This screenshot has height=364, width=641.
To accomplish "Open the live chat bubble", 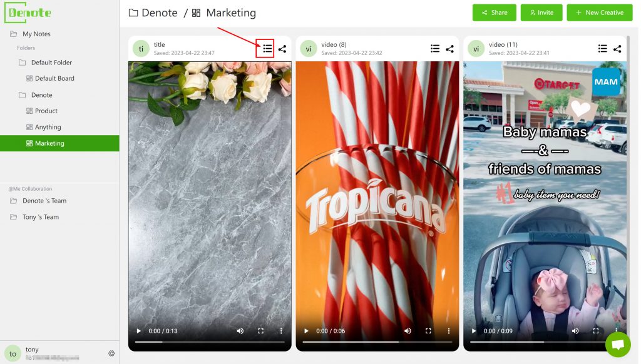I will click(x=618, y=345).
